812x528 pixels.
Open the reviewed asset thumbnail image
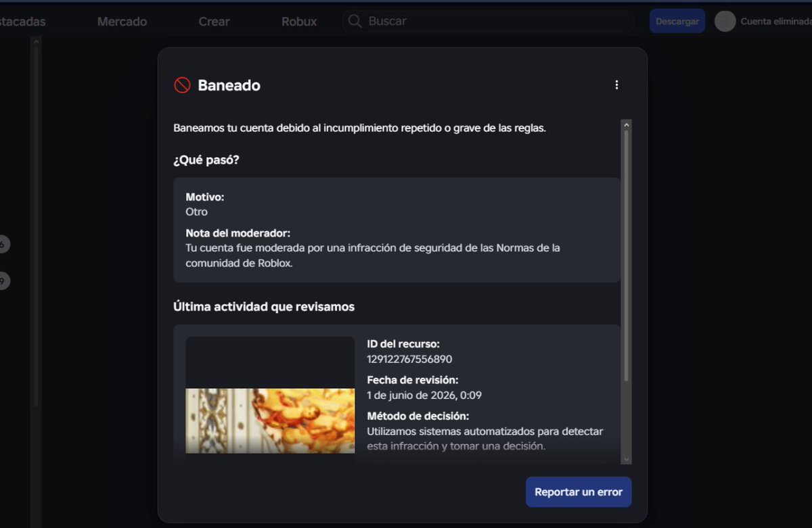pyautogui.click(x=270, y=395)
